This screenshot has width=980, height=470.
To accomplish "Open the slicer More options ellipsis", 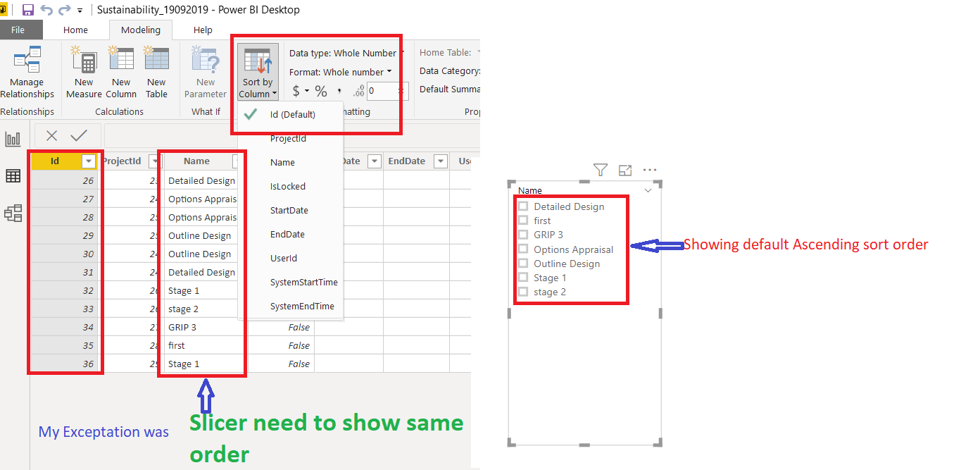I will [649, 170].
